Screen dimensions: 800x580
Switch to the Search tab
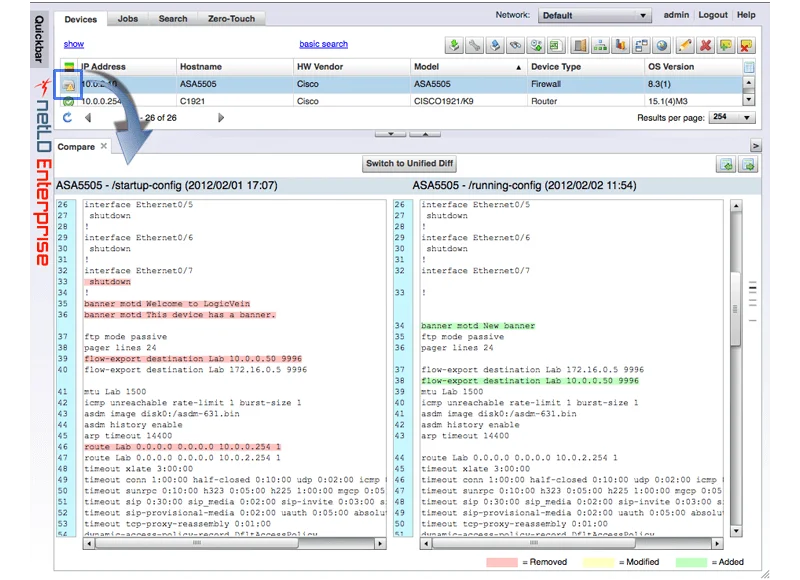coord(173,18)
